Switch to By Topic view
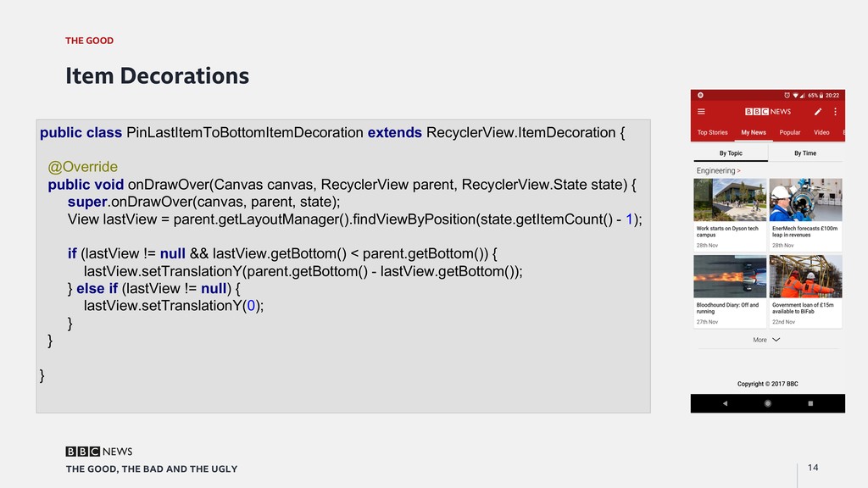The height and width of the screenshot is (488, 868). pos(731,153)
